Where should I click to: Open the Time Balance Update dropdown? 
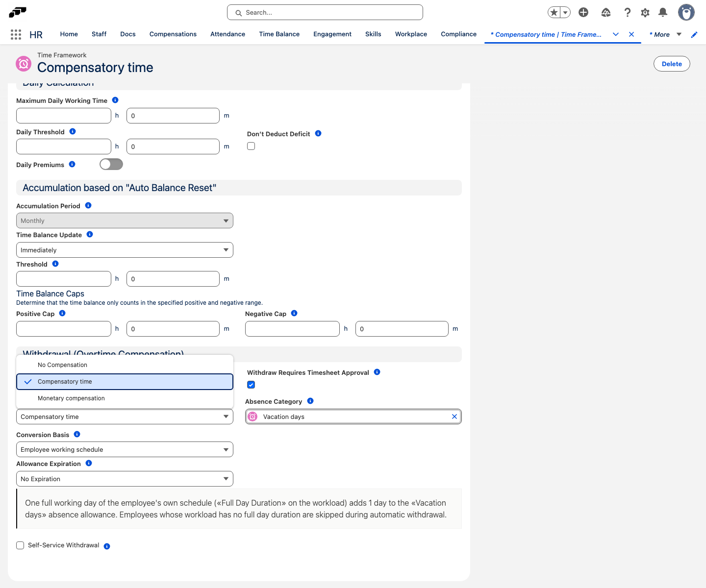(x=125, y=250)
